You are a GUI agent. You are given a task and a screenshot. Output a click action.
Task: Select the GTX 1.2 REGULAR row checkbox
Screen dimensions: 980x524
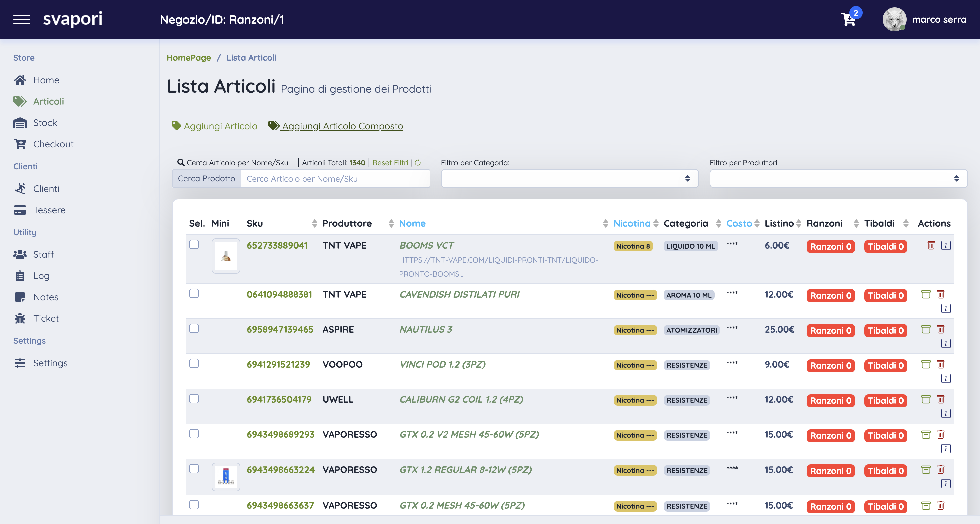pos(194,468)
